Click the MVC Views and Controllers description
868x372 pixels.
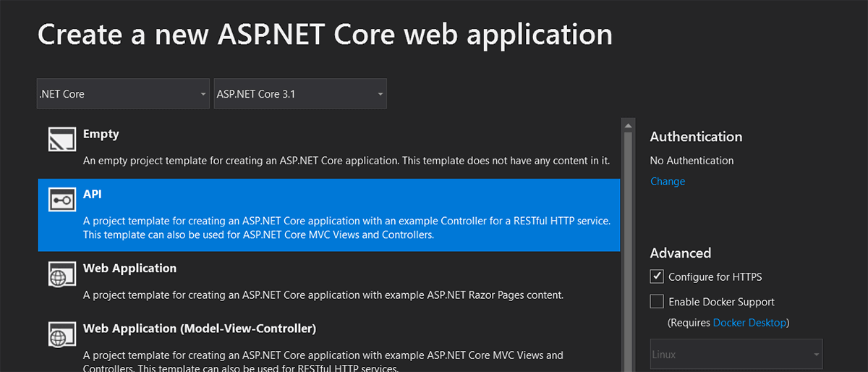tap(323, 362)
